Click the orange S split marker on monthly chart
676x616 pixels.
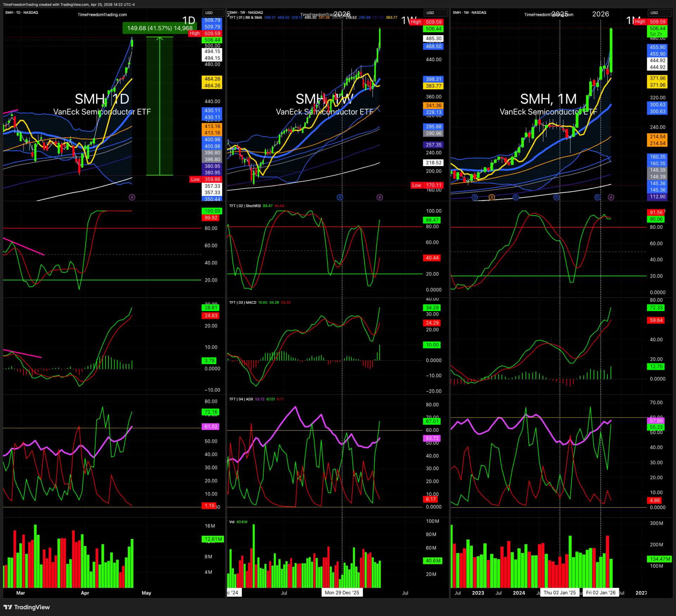tap(492, 197)
